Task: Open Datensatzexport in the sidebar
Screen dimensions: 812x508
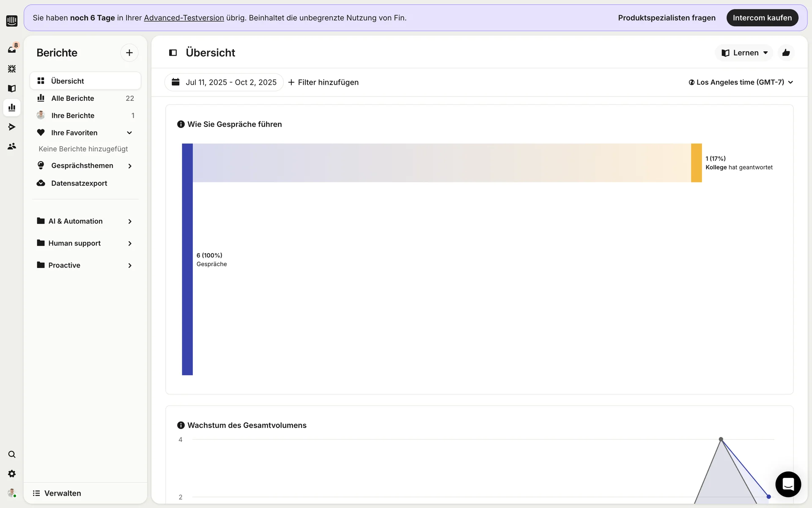Action: [x=79, y=183]
